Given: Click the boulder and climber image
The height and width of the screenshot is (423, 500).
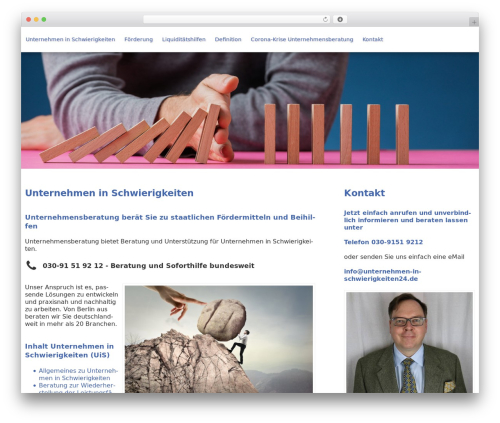Looking at the screenshot, I should (219, 339).
